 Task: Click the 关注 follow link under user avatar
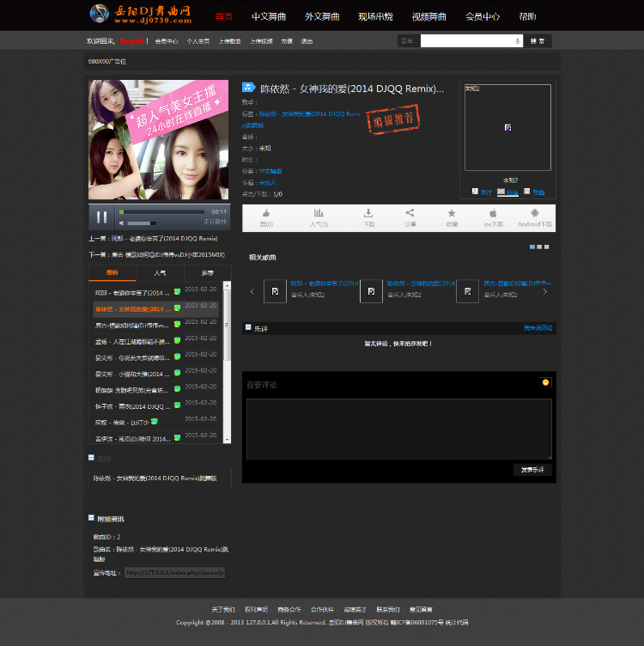(x=486, y=192)
